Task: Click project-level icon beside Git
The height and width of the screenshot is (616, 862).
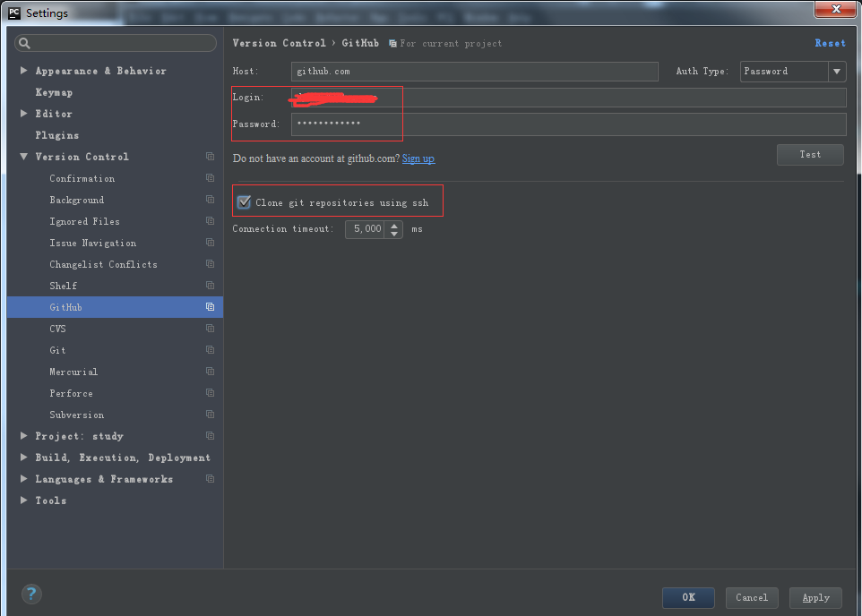Action: coord(210,349)
